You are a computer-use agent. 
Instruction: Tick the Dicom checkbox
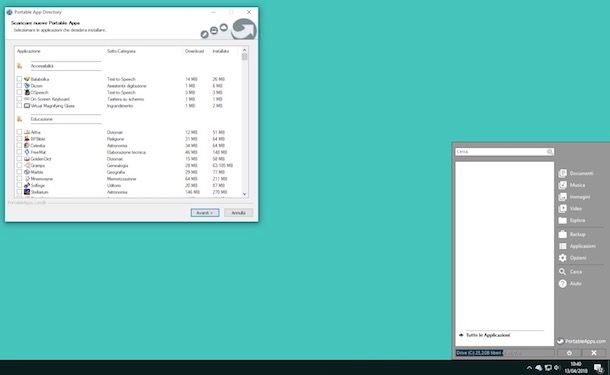[x=19, y=86]
